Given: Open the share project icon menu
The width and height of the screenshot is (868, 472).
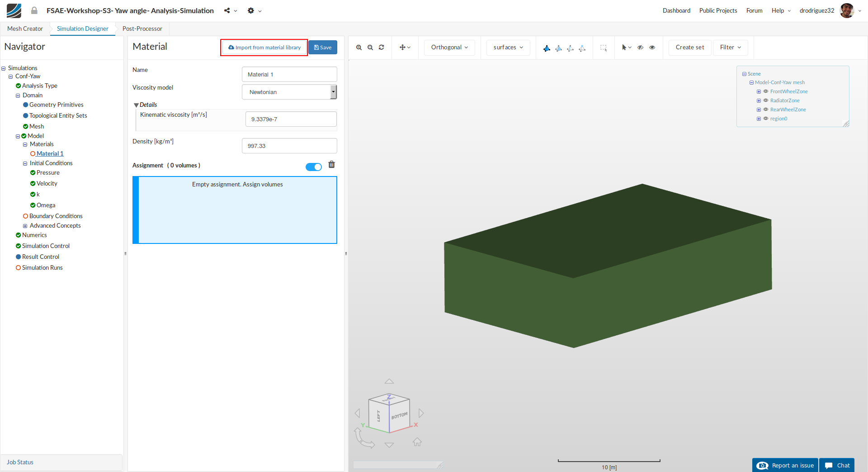Looking at the screenshot, I should click(227, 11).
